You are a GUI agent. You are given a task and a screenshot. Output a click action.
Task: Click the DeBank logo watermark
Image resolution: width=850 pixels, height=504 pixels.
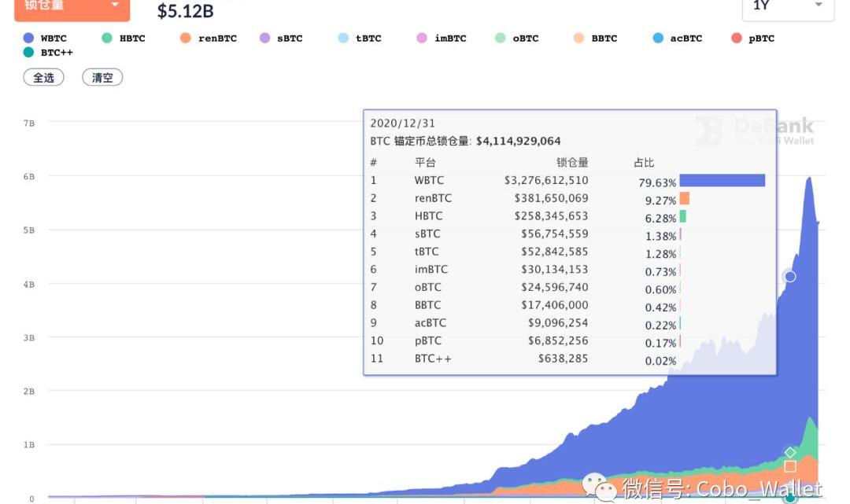(x=755, y=131)
